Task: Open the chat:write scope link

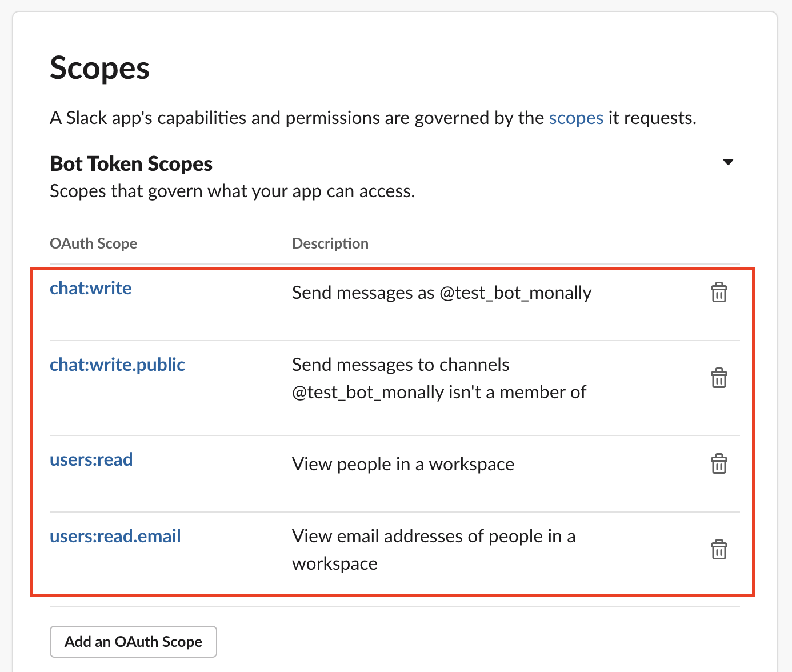Action: pyautogui.click(x=91, y=288)
